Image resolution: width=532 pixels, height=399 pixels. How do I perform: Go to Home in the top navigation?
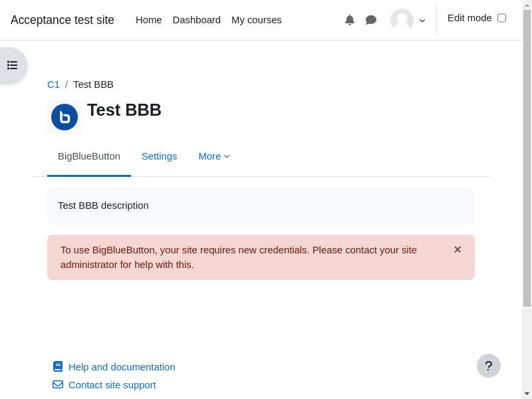tap(148, 20)
